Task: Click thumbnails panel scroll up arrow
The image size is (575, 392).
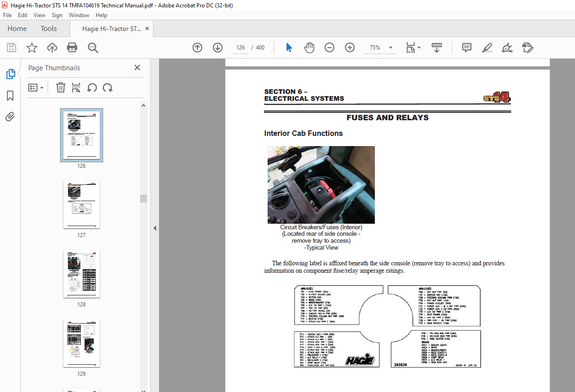Action: (x=144, y=105)
